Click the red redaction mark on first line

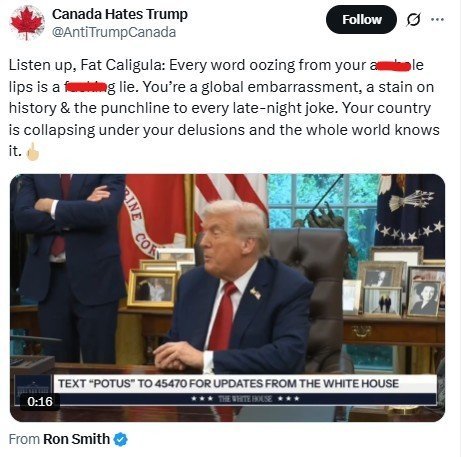(393, 66)
